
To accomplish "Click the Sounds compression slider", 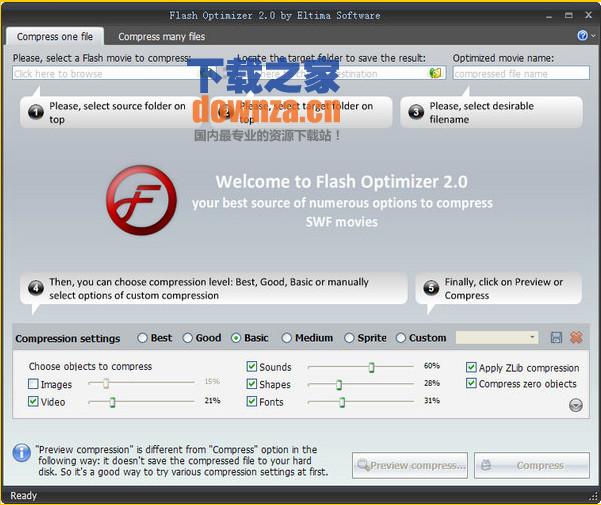I will click(x=360, y=367).
